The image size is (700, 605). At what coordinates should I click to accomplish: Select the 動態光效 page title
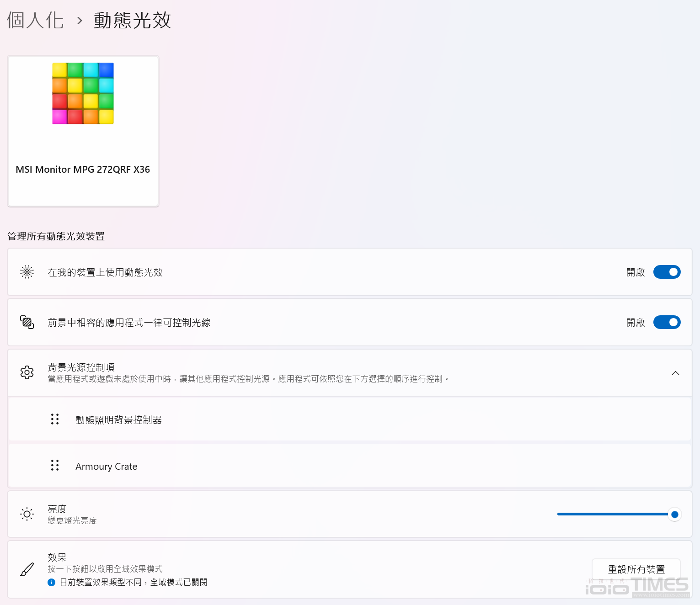pos(132,20)
